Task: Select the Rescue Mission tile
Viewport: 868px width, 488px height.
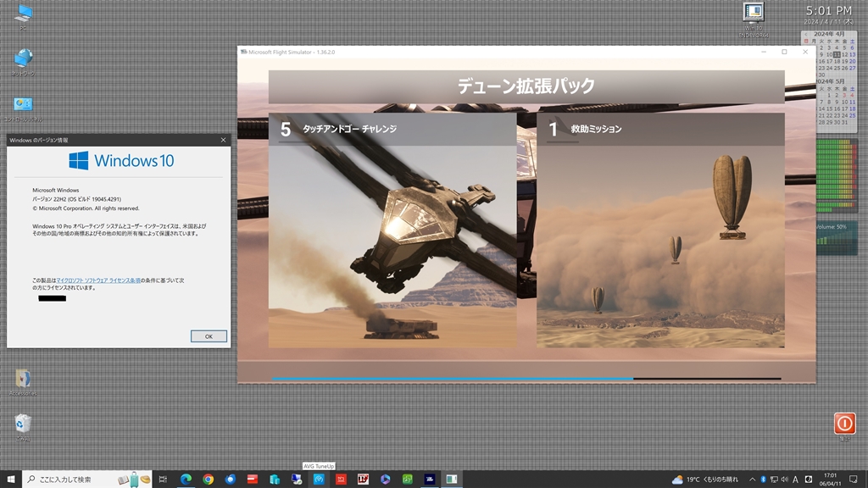Action: (660, 230)
